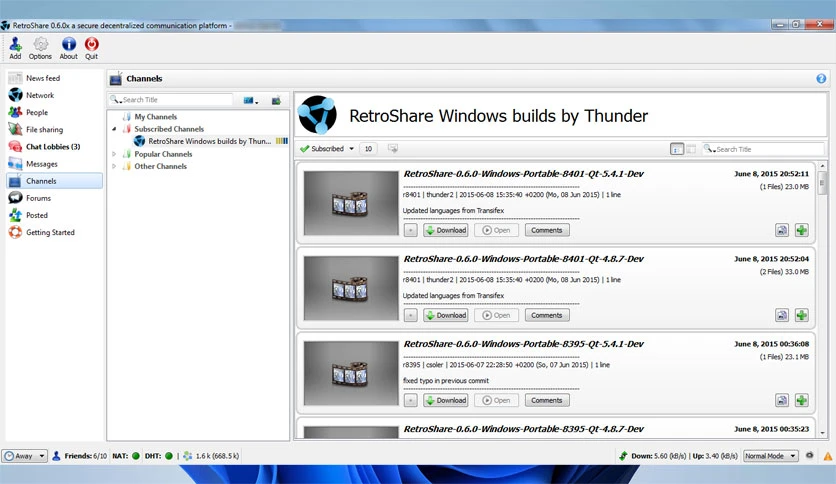Download the 8401-Qt-5.4.1-Dev build
This screenshot has height=484, width=836.
tap(446, 230)
